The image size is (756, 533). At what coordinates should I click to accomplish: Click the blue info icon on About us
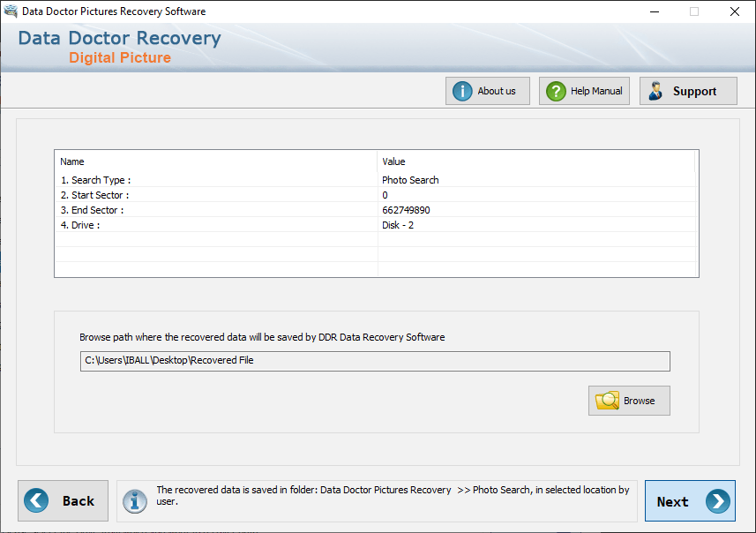[x=462, y=91]
